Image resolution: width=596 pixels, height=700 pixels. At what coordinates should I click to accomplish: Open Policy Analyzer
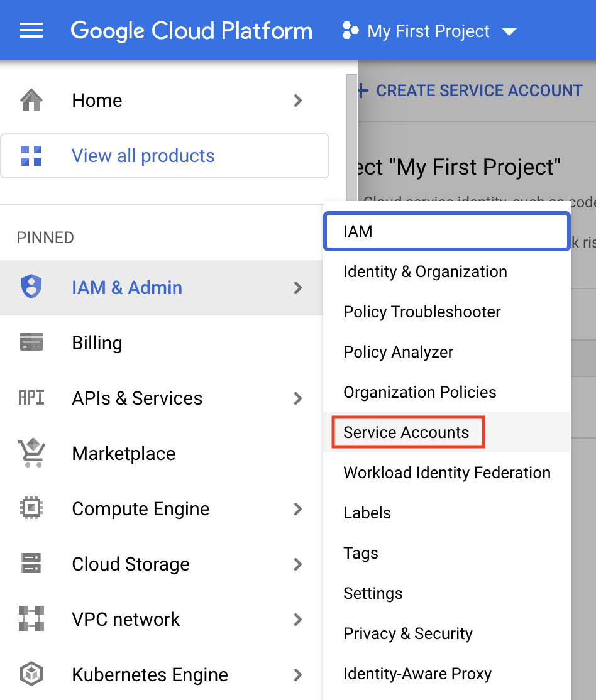[447, 352]
